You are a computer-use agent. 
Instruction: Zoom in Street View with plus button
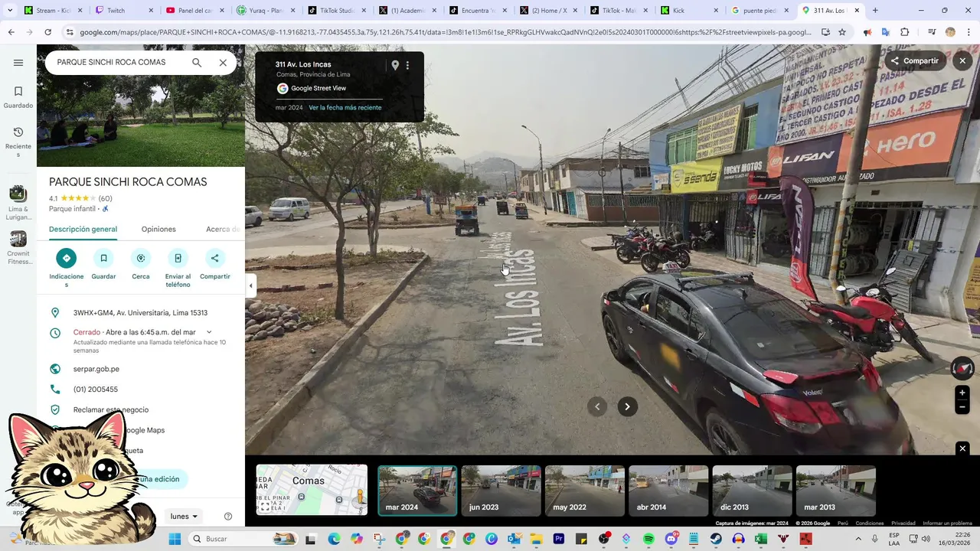(962, 393)
